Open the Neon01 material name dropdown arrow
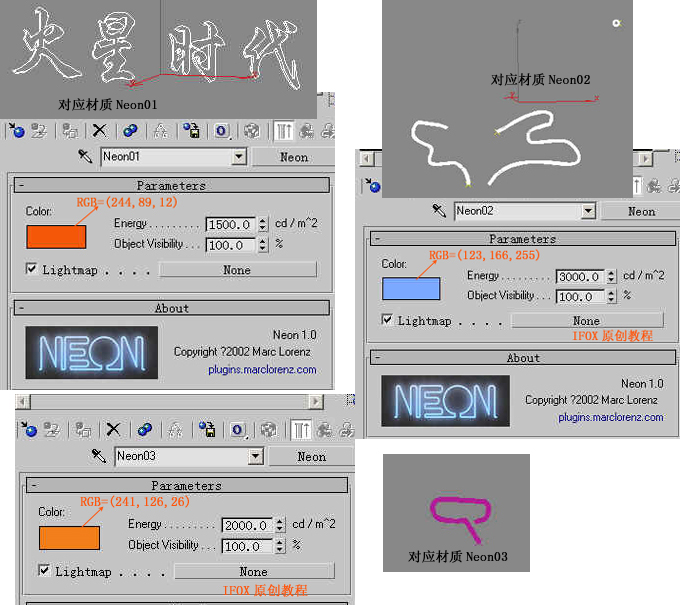 239,156
